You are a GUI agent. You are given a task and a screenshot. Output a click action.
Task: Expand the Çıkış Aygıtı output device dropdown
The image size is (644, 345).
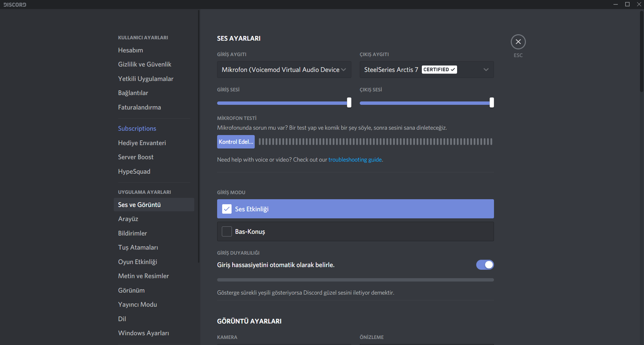pos(486,70)
